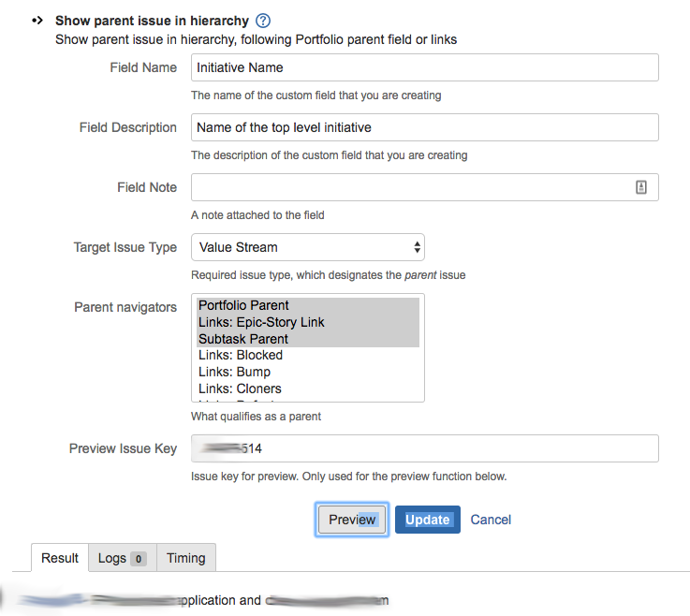The width and height of the screenshot is (690, 616).
Task: Select Portfolio Parent in Parent navigators
Action: tap(243, 305)
